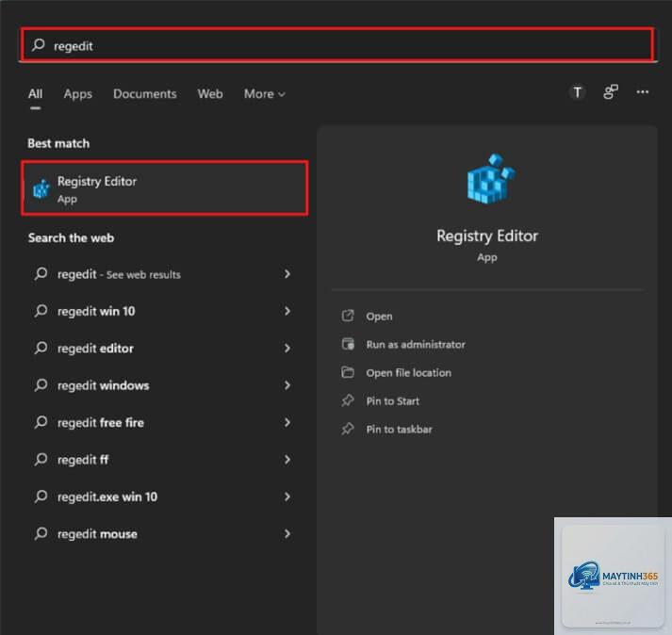Image resolution: width=672 pixels, height=635 pixels.
Task: Expand chevron next to 'regedit free fire'
Action: [x=287, y=422]
